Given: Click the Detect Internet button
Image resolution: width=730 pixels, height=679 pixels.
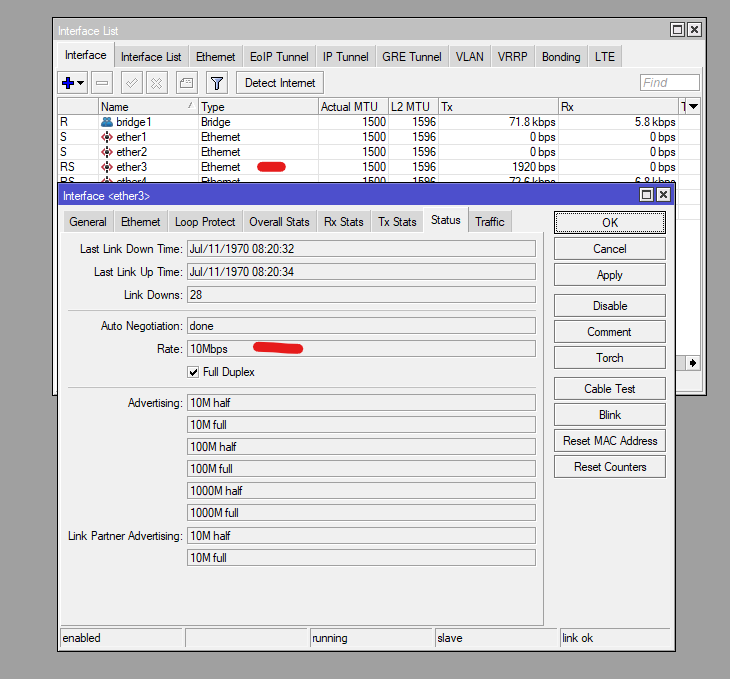Looking at the screenshot, I should pos(280,83).
